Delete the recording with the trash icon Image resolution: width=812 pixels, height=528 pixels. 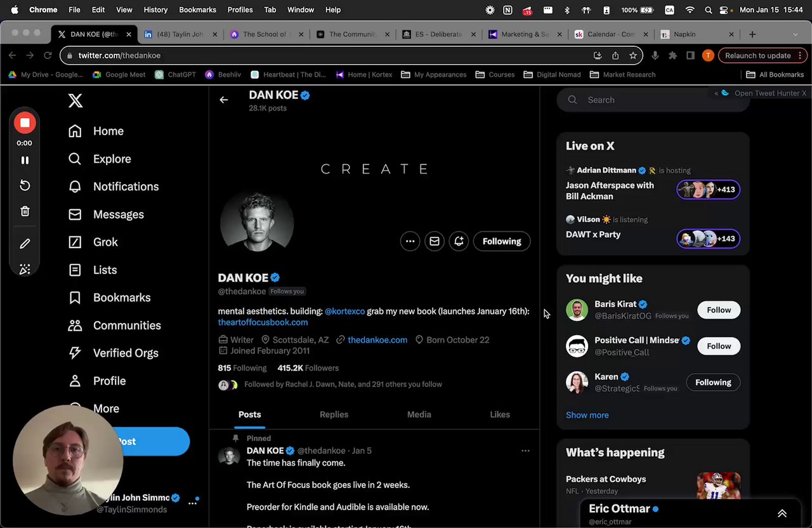tap(25, 211)
